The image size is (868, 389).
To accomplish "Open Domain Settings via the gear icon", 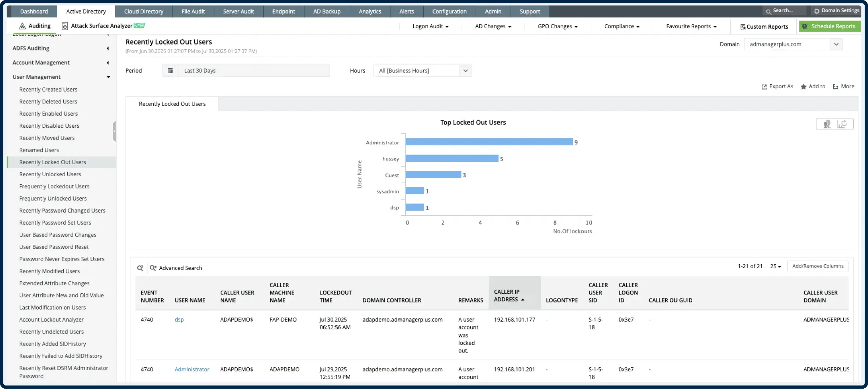I will pyautogui.click(x=816, y=10).
